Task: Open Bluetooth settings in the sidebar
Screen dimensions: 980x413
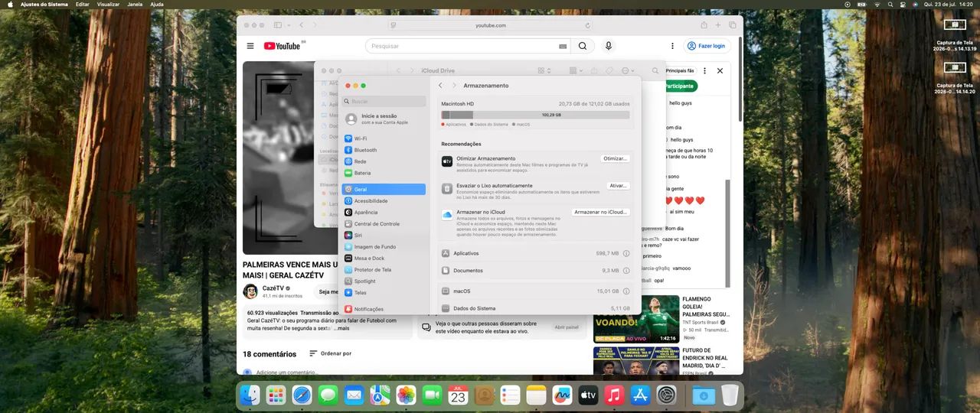Action: (x=384, y=150)
